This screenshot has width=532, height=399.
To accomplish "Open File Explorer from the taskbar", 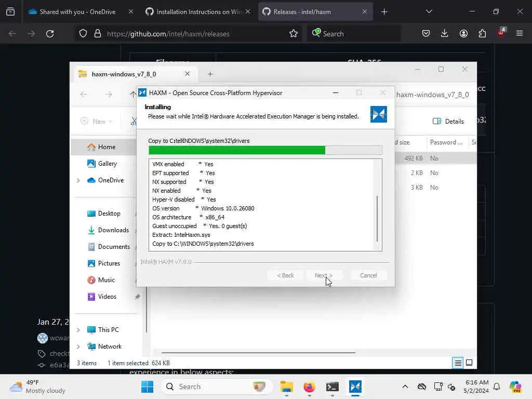I will [287, 387].
